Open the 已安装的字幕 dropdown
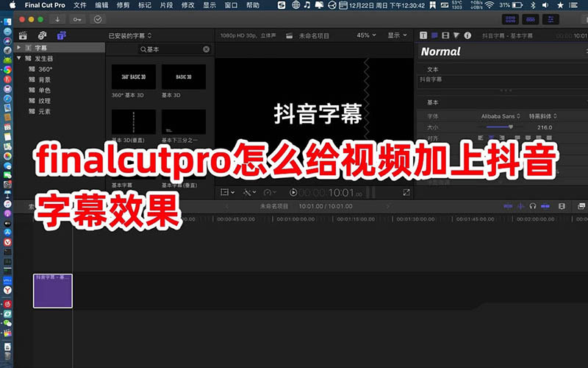This screenshot has height=368, width=588. pyautogui.click(x=130, y=35)
